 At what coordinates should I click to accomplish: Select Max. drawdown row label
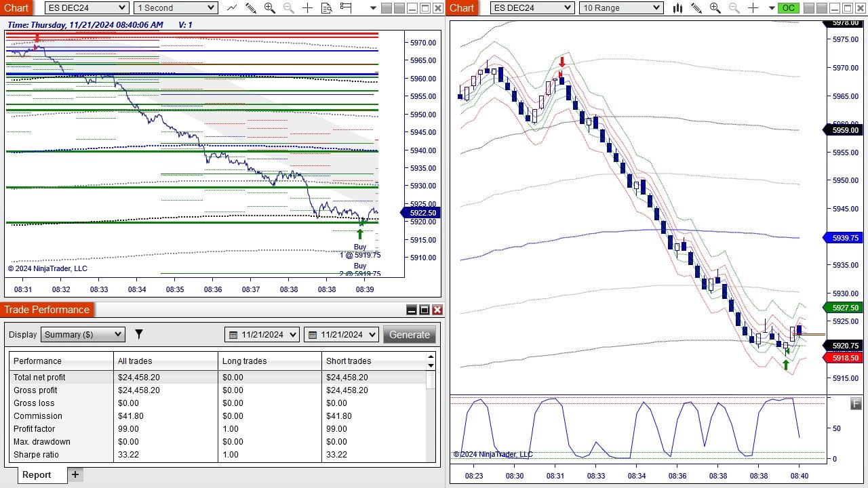42,441
